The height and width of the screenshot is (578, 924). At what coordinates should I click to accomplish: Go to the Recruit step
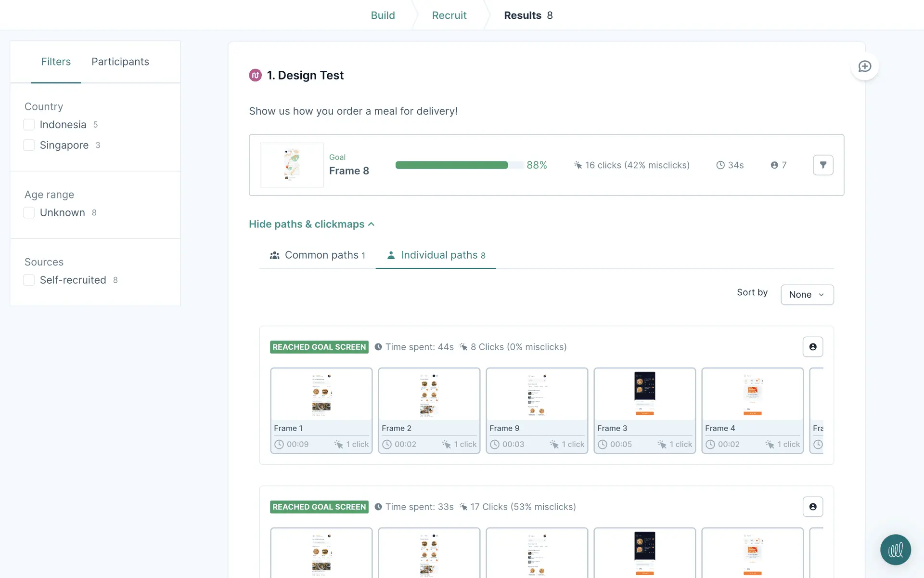coord(449,15)
